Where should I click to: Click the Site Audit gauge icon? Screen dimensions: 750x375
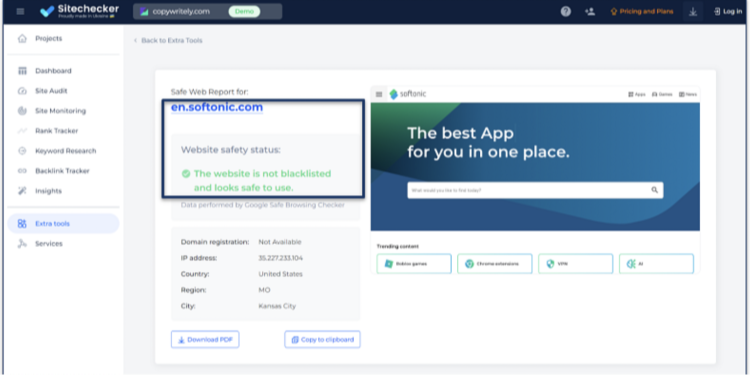22,91
